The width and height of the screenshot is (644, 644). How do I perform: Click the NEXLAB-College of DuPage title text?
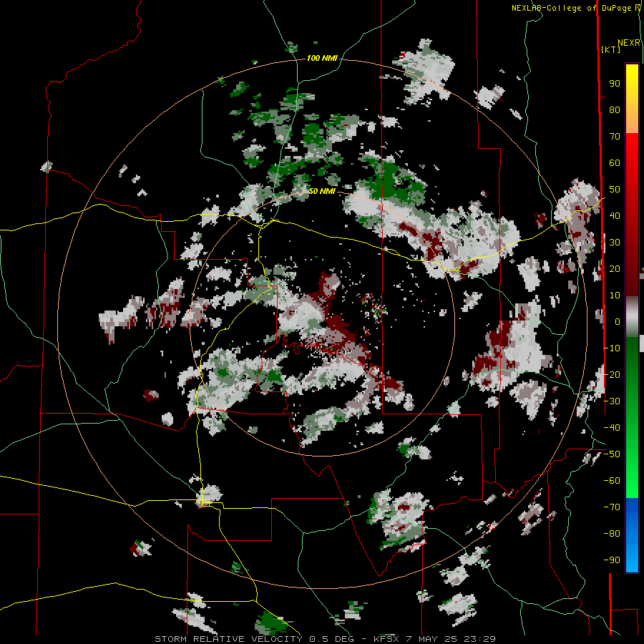point(571,8)
